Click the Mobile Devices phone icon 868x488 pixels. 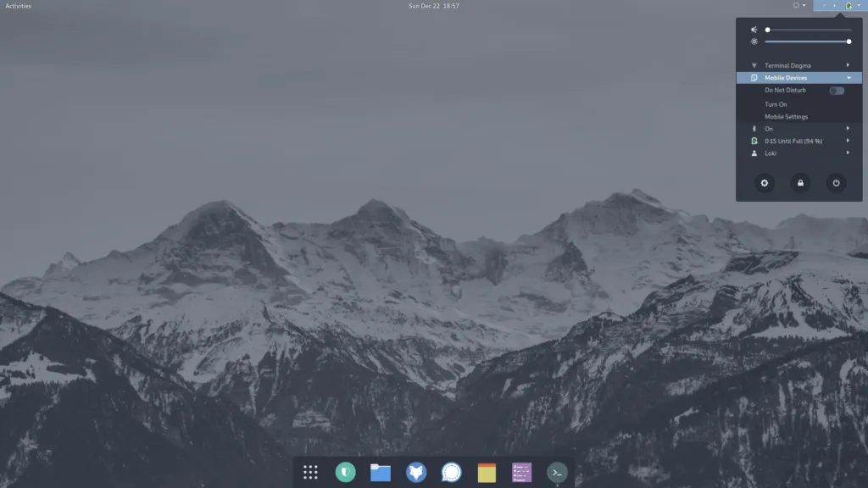coord(754,78)
